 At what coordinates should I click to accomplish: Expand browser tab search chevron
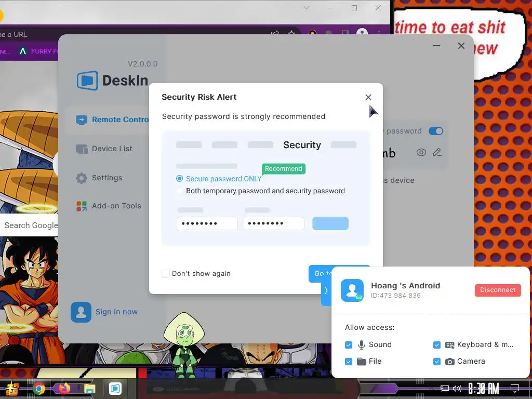(x=307, y=8)
